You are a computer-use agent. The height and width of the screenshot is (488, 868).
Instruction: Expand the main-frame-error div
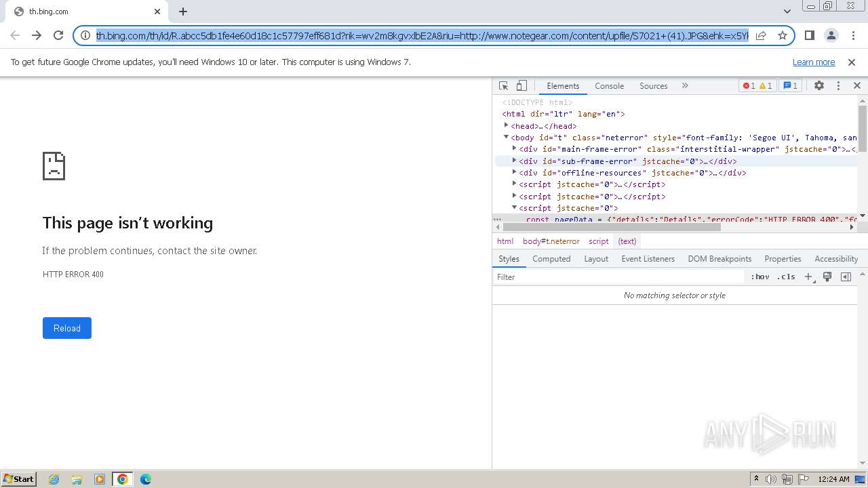[x=514, y=148]
